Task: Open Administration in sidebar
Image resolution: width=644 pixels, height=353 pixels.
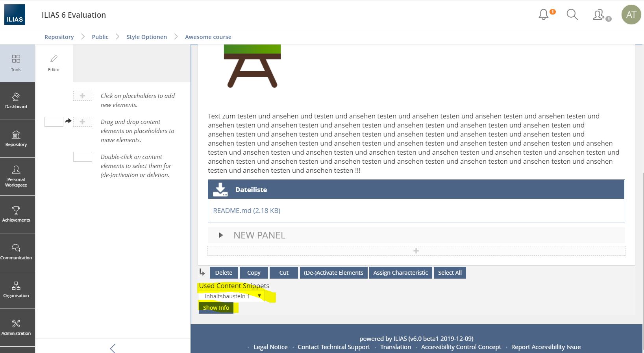Action: pos(16,327)
